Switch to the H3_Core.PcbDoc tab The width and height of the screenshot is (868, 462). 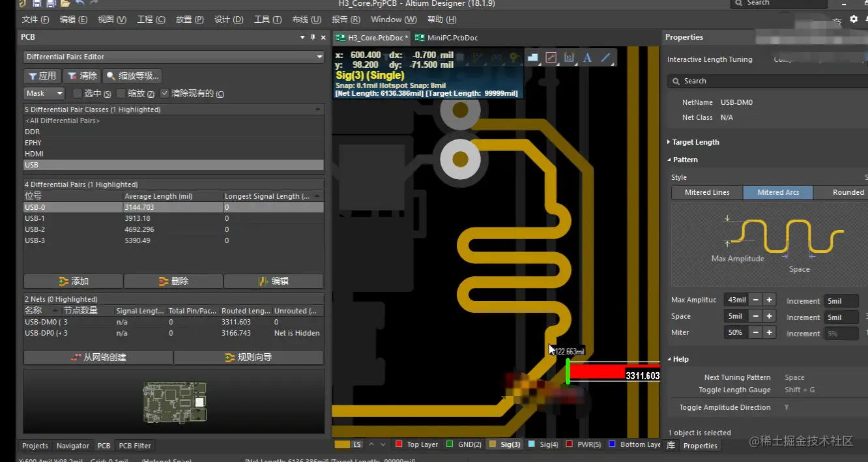click(372, 38)
